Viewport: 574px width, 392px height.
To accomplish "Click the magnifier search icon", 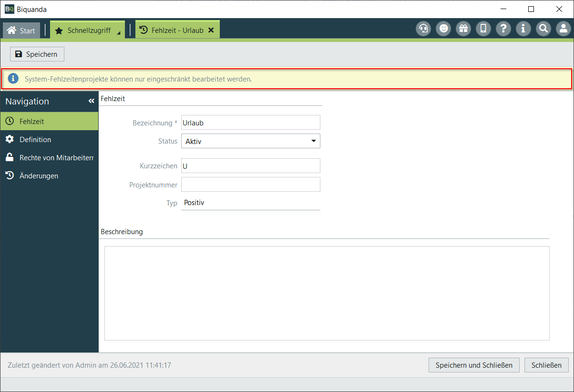I will coord(543,29).
